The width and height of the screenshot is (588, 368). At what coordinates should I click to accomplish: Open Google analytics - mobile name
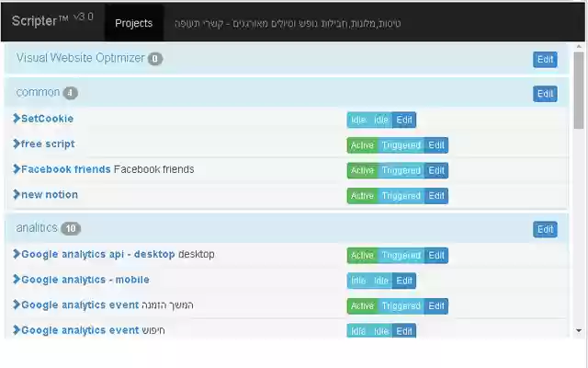tap(85, 280)
